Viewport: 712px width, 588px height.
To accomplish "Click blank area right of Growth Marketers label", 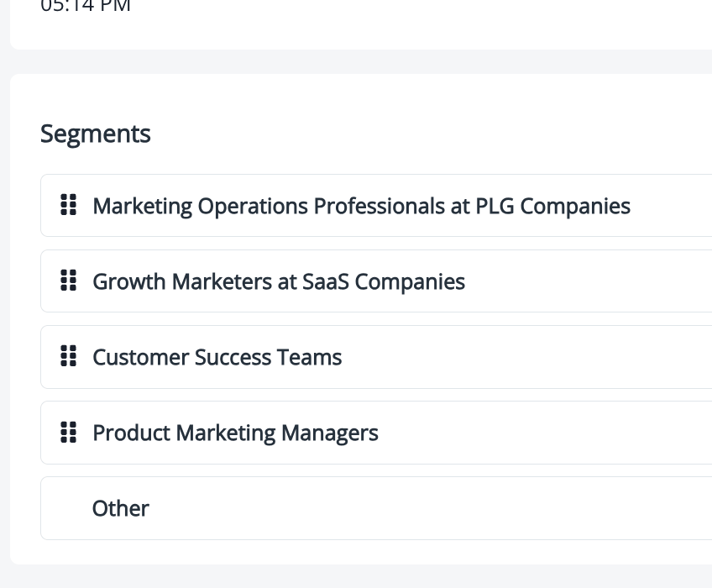I will click(x=590, y=281).
